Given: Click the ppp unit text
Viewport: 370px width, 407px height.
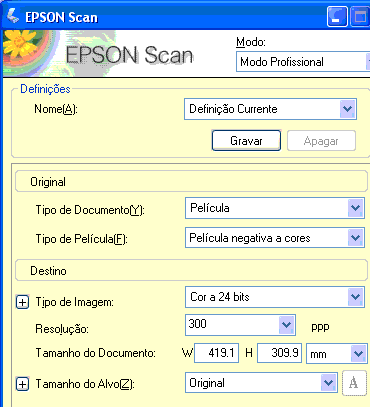Looking at the screenshot, I should pyautogui.click(x=320, y=327).
